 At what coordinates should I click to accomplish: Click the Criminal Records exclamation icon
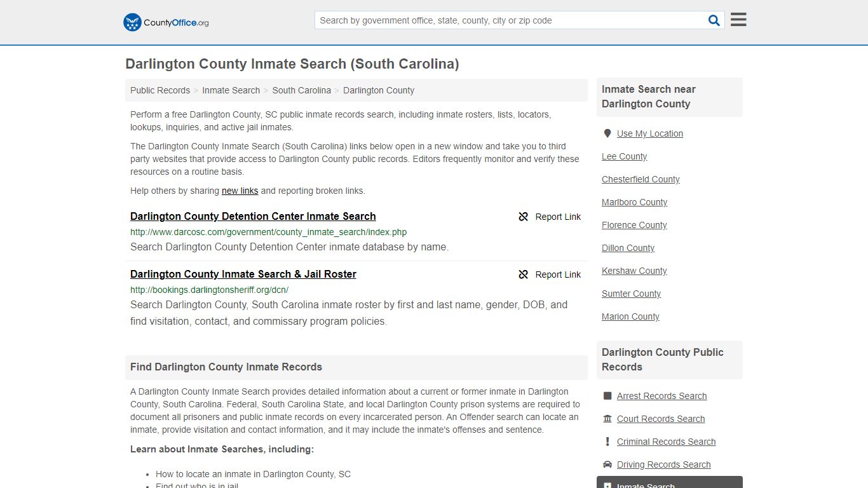pos(607,442)
